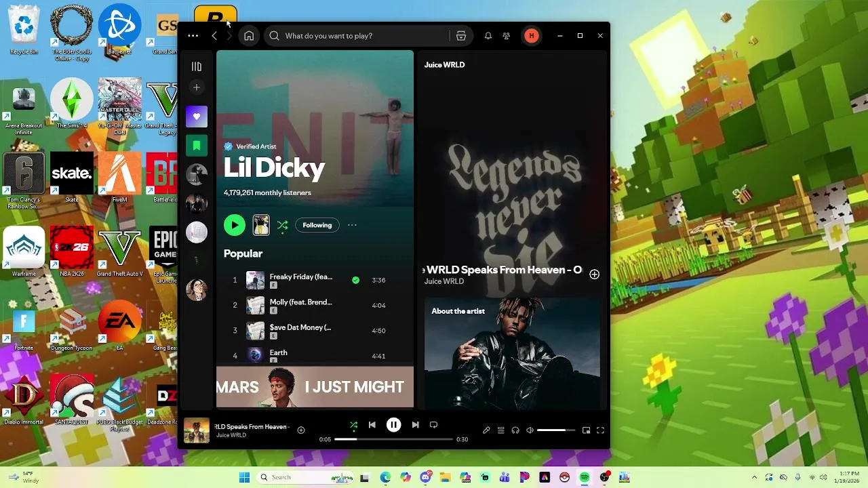Open the Spotify Home button
Screen dimensions: 868x488
[x=249, y=36]
